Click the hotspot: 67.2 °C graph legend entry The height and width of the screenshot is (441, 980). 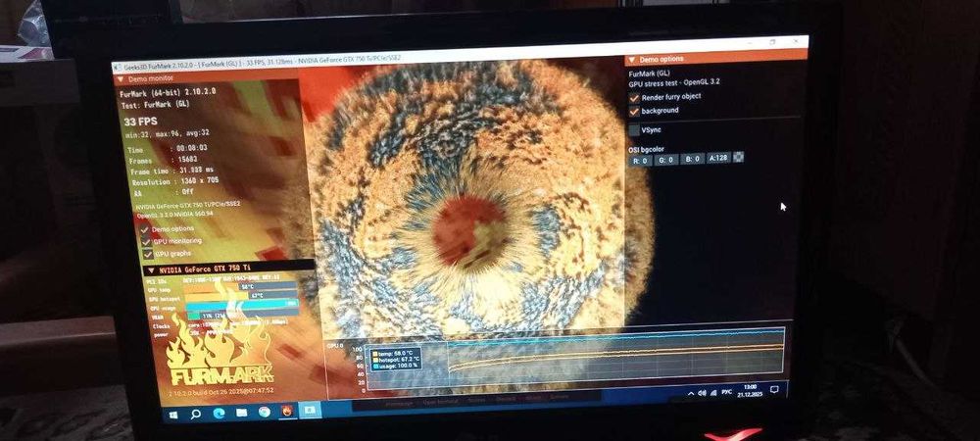(x=396, y=360)
